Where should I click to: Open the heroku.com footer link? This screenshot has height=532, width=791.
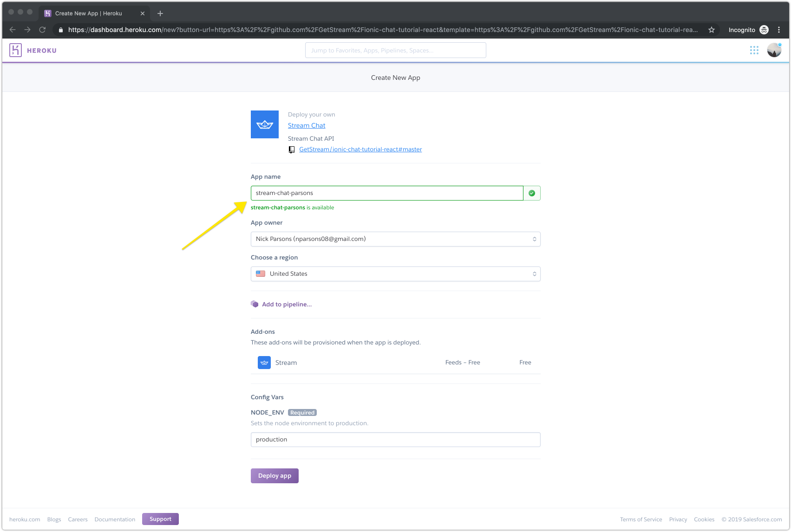coord(25,519)
